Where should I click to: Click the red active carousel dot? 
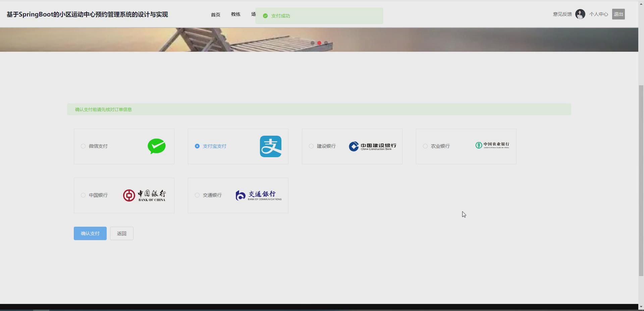319,43
